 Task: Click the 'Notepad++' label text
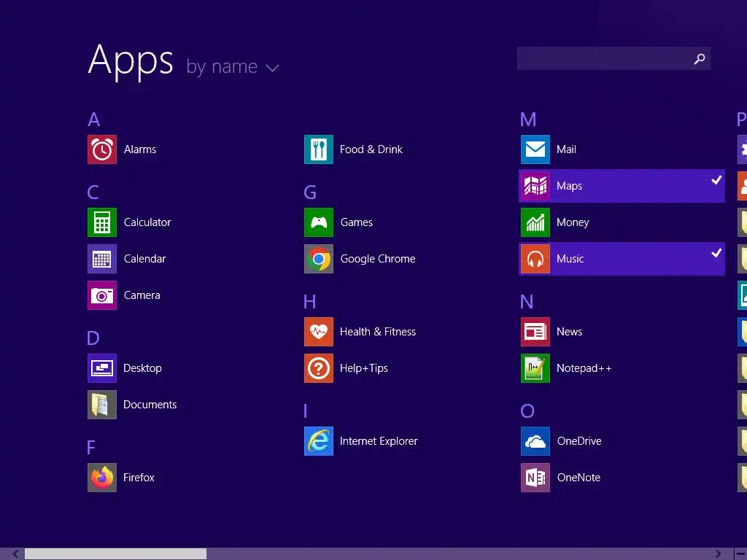pyautogui.click(x=584, y=368)
